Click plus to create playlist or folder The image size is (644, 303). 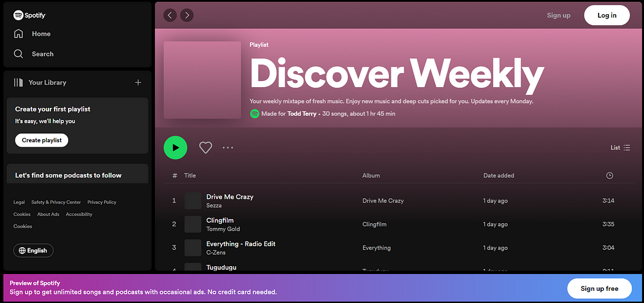coord(138,83)
